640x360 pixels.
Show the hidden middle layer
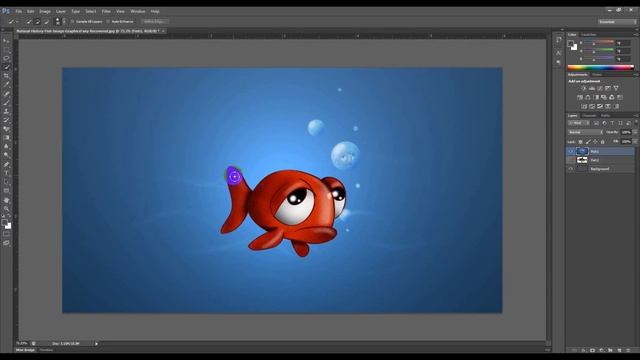click(x=571, y=160)
